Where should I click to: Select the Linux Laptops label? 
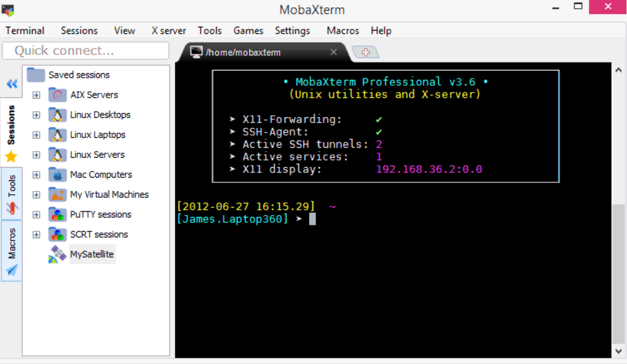[x=98, y=134]
